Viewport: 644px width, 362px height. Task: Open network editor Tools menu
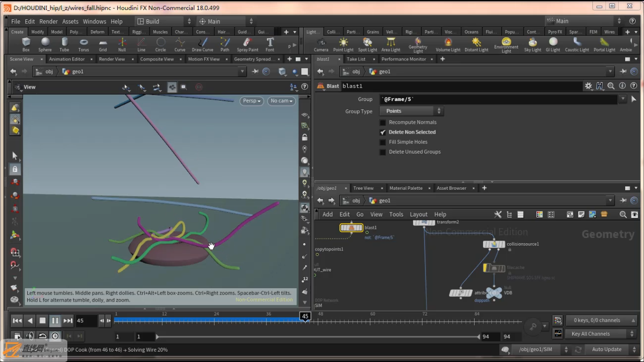click(396, 214)
